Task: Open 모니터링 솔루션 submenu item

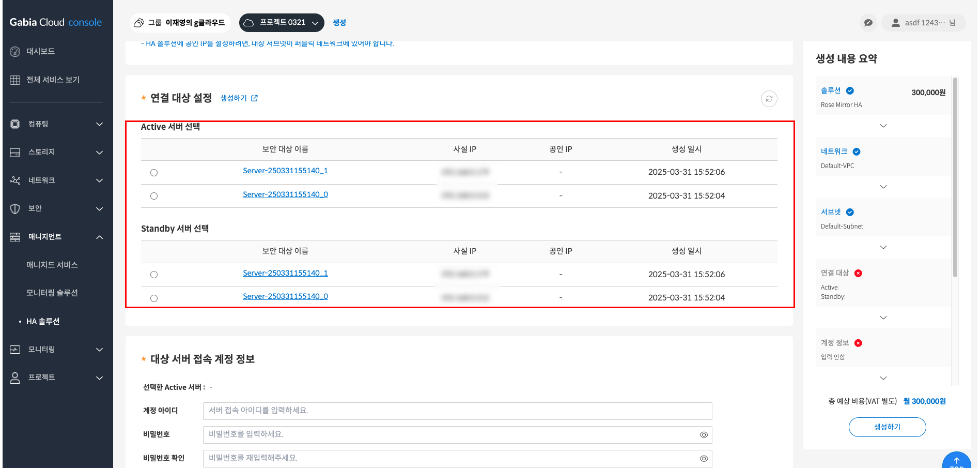Action: 52,293
